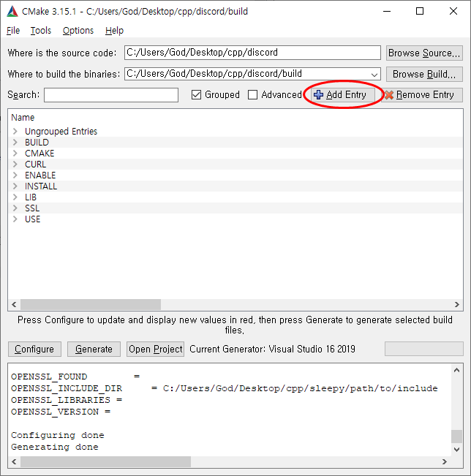Expand the INSTALL group chevron
This screenshot has width=471, height=476.
(15, 186)
